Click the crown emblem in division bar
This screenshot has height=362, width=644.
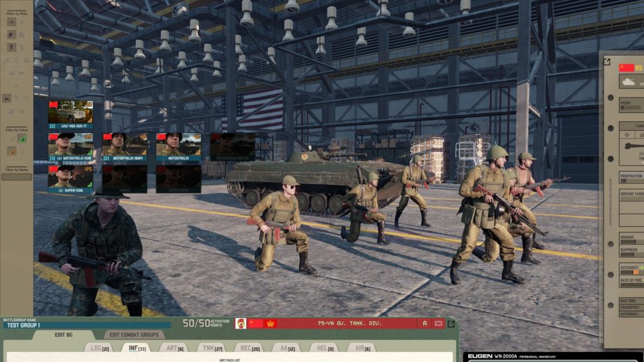point(270,324)
